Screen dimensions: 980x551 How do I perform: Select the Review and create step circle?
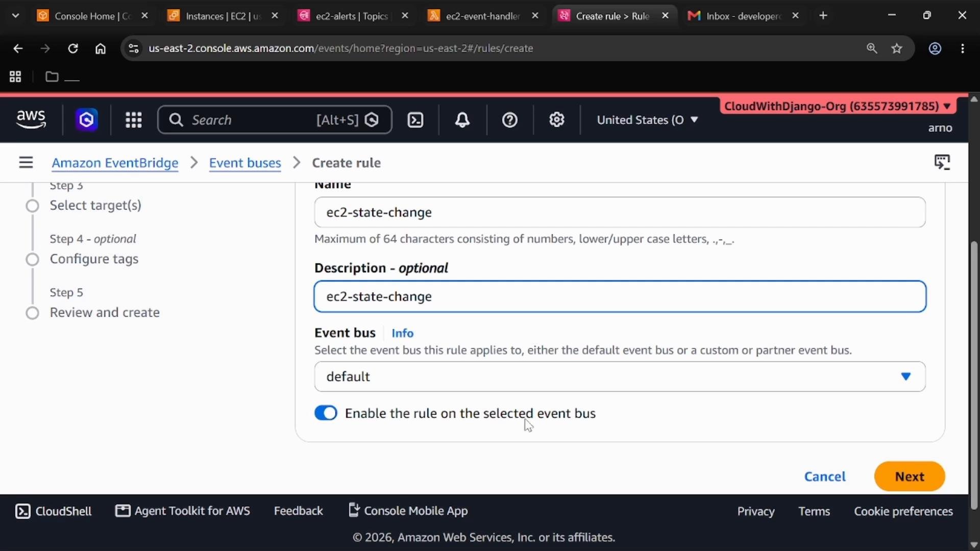(x=33, y=313)
